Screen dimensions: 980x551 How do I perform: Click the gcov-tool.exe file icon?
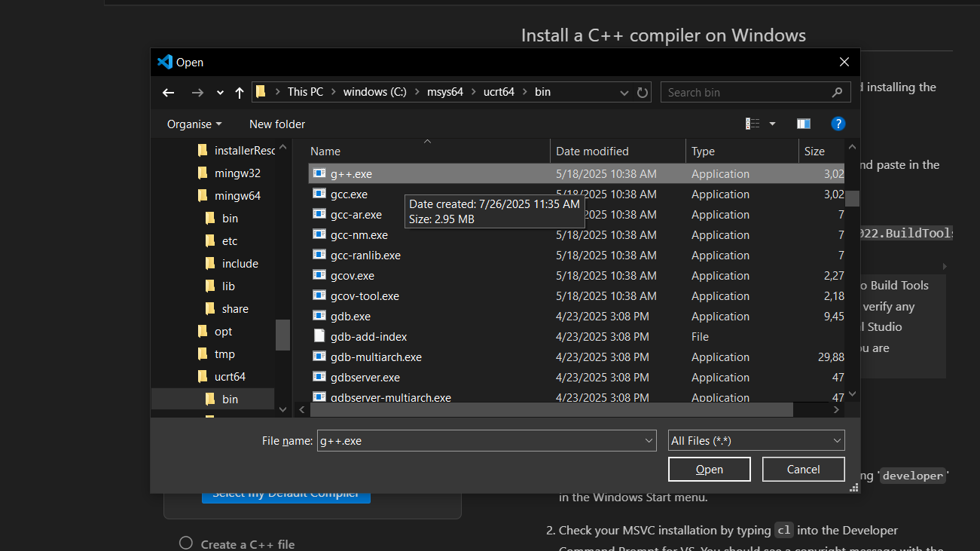319,295
